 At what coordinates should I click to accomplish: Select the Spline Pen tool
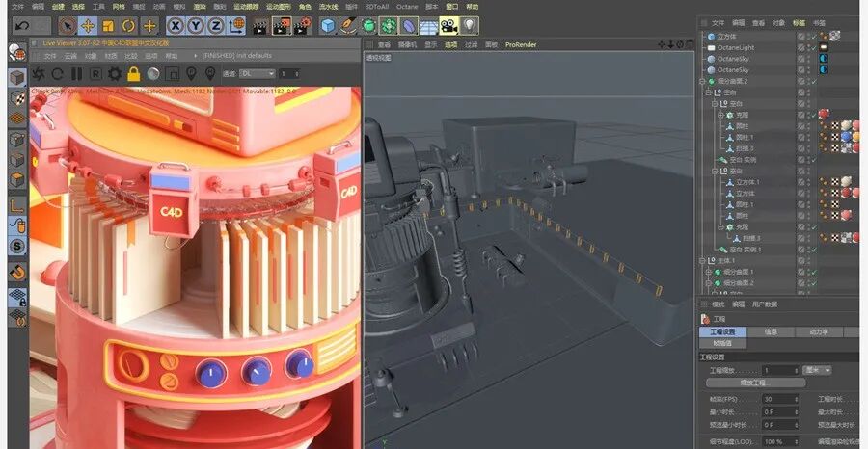(x=348, y=25)
